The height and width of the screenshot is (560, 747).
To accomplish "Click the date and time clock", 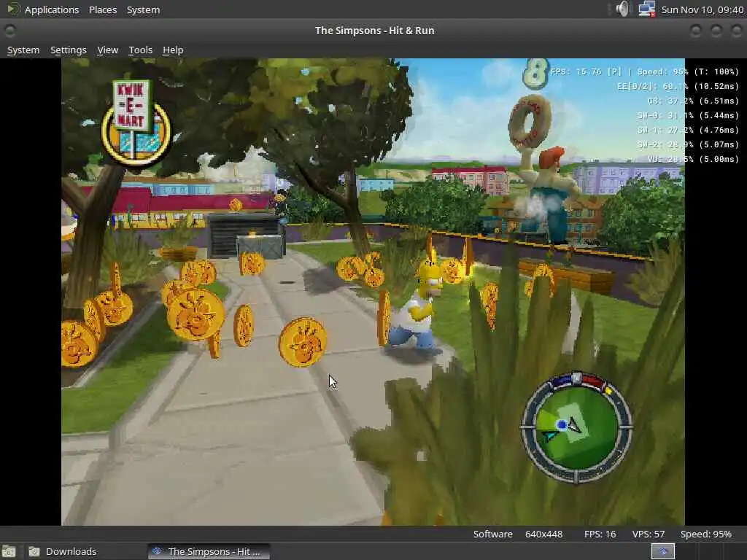I will click(703, 9).
